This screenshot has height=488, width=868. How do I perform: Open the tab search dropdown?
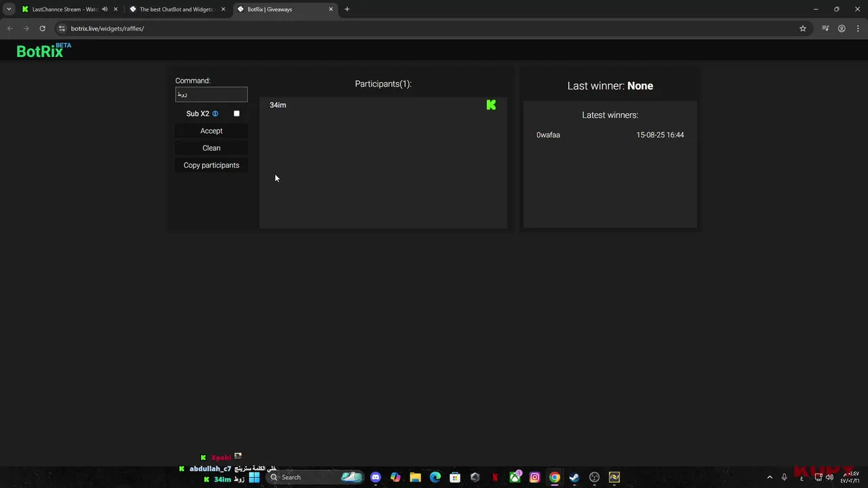pos(9,9)
